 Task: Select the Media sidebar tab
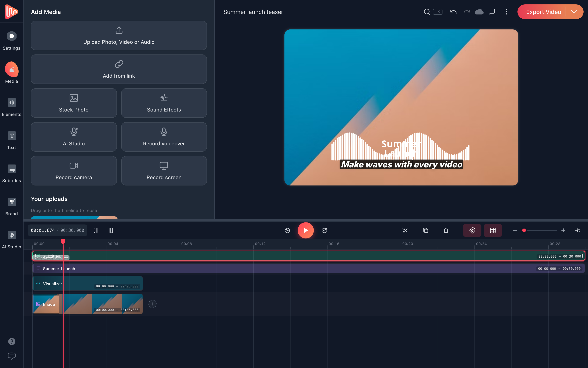coord(11,73)
